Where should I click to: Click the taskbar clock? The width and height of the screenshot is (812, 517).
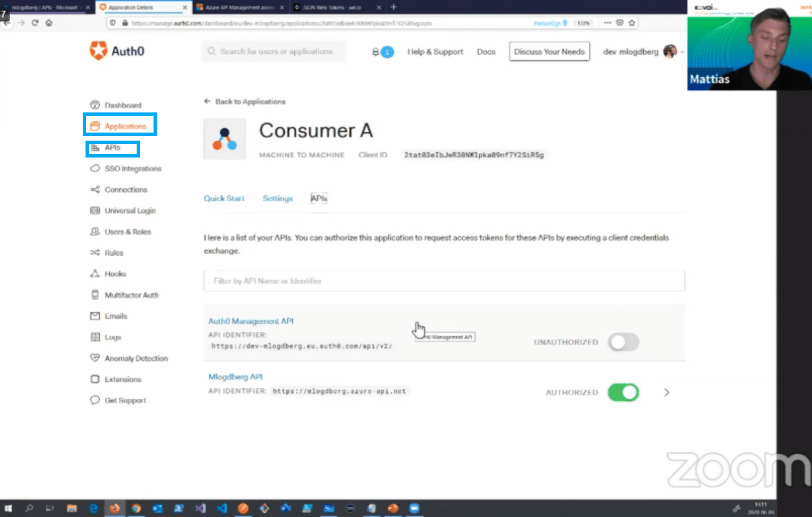(761, 508)
